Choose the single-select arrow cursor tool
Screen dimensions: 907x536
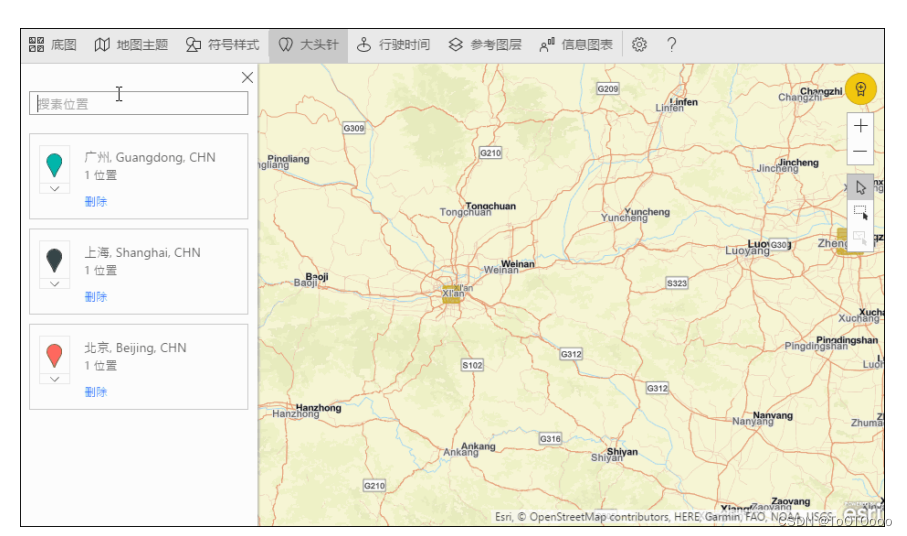860,187
